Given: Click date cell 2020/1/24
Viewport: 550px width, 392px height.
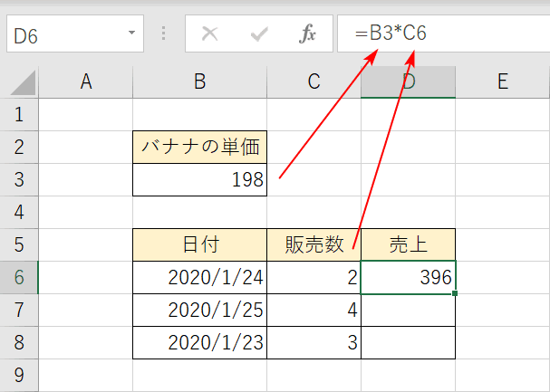Looking at the screenshot, I should [x=200, y=277].
